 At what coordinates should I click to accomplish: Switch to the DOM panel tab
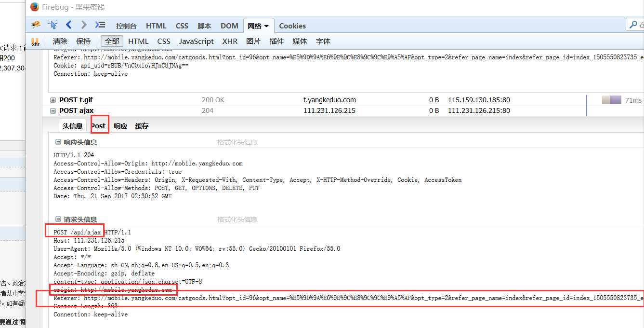pos(229,26)
